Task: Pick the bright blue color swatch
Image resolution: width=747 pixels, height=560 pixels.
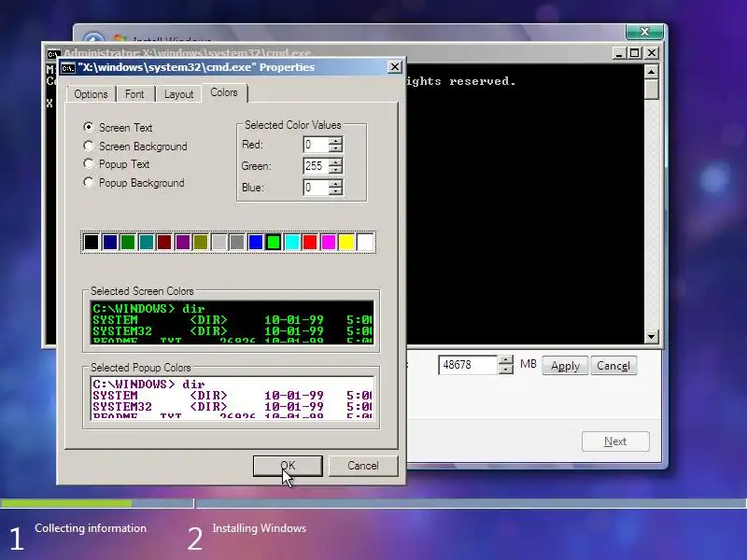Action: click(x=255, y=242)
